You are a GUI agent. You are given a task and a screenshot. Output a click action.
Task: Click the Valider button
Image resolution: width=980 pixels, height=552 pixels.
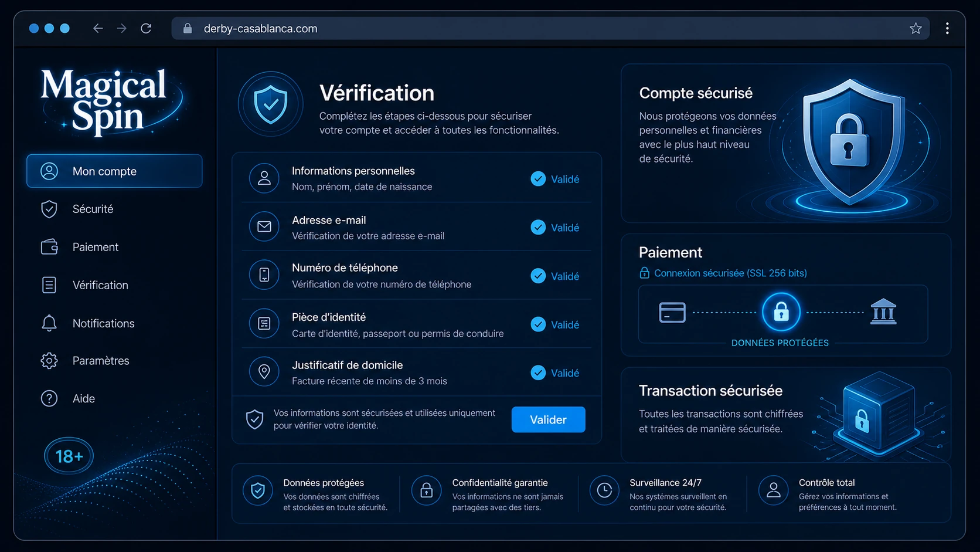[x=548, y=419]
